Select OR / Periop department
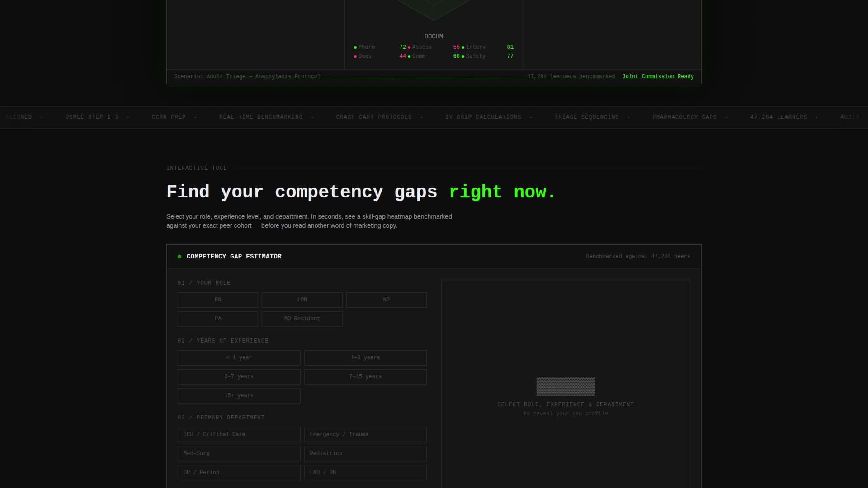 [x=239, y=473]
